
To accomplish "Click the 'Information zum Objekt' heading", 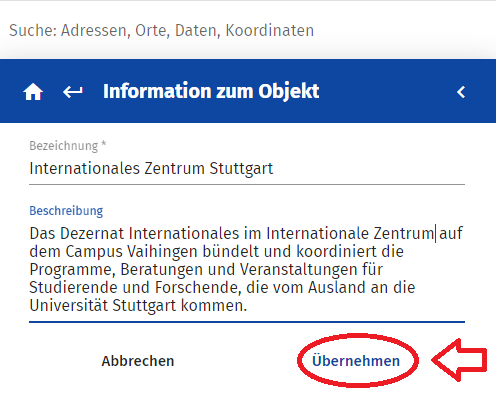I will click(x=211, y=91).
